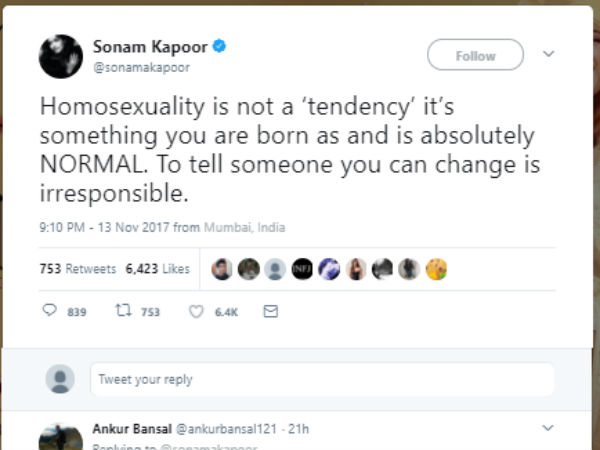This screenshot has height=450, width=600.
Task: Retweet Sonam Kapoor's tweet
Action: point(123,312)
